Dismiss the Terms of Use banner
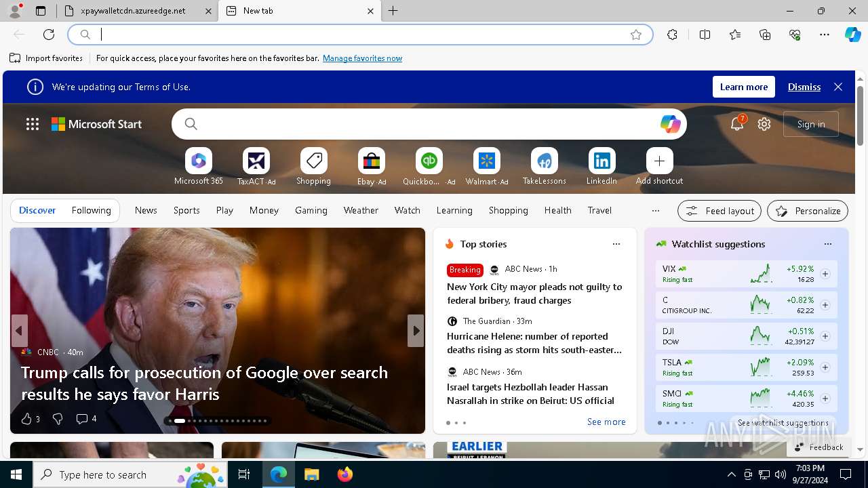 pyautogui.click(x=804, y=87)
